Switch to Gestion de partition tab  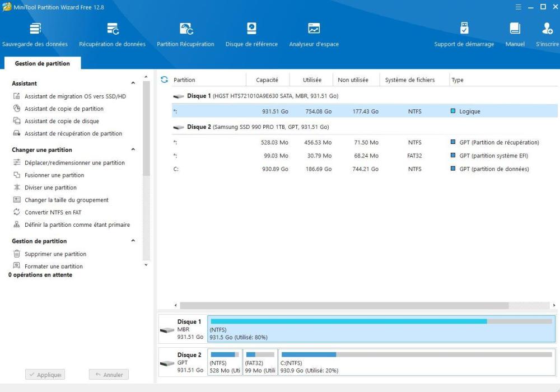pos(43,64)
